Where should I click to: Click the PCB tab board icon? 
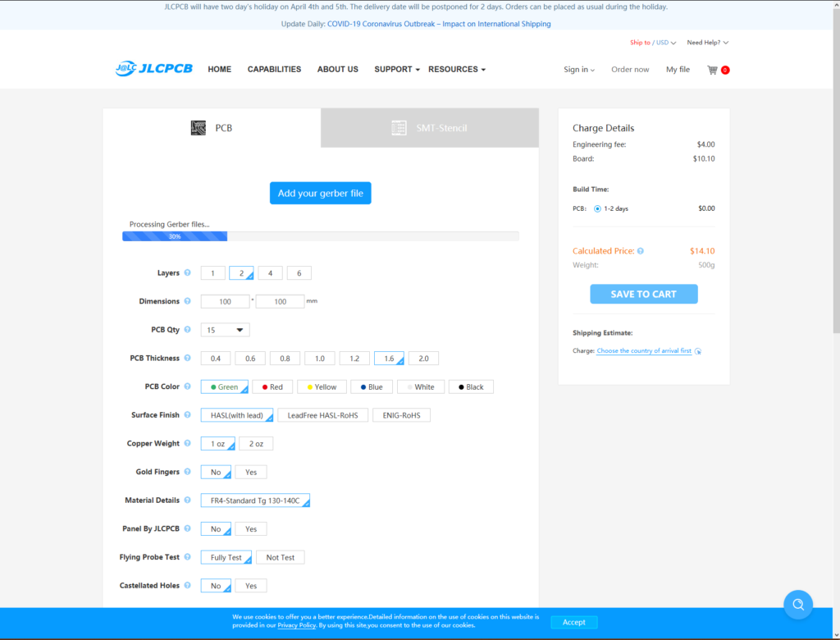coord(199,127)
